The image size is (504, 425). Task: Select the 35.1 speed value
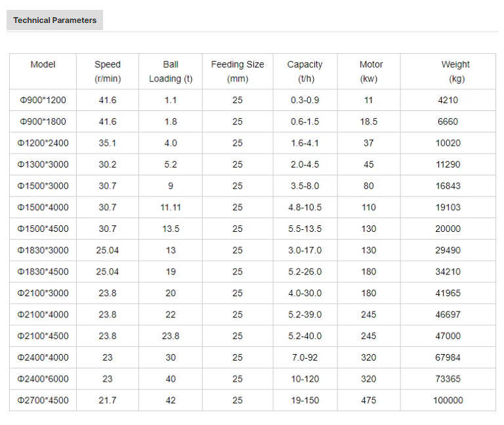tap(108, 143)
